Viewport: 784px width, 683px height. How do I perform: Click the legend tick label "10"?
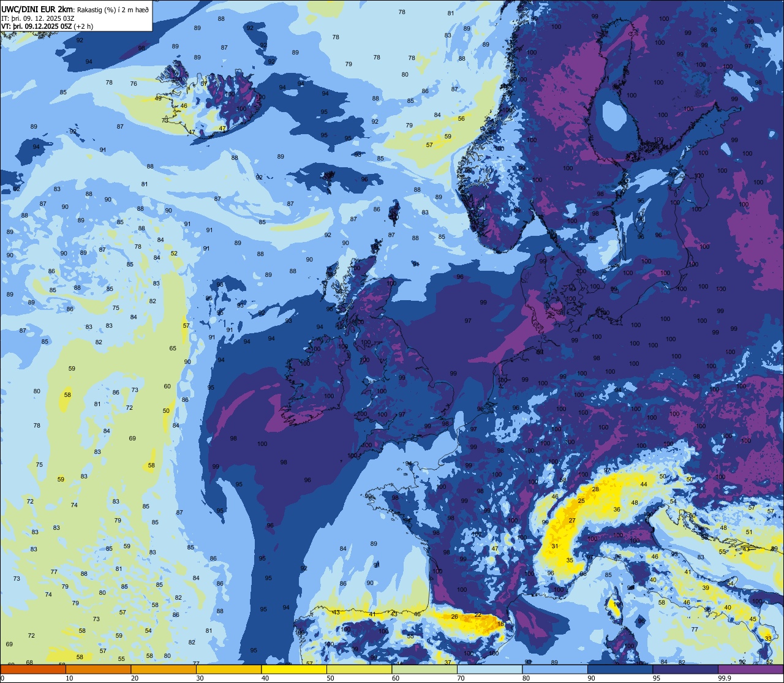point(69,678)
